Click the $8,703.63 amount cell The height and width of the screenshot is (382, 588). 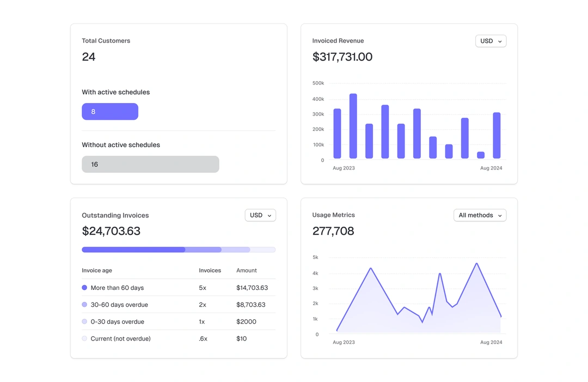pyautogui.click(x=251, y=305)
